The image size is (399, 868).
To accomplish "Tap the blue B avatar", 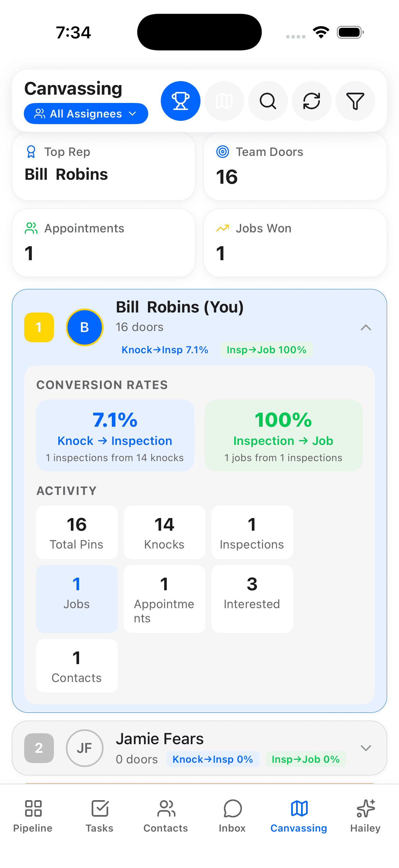I will (84, 327).
